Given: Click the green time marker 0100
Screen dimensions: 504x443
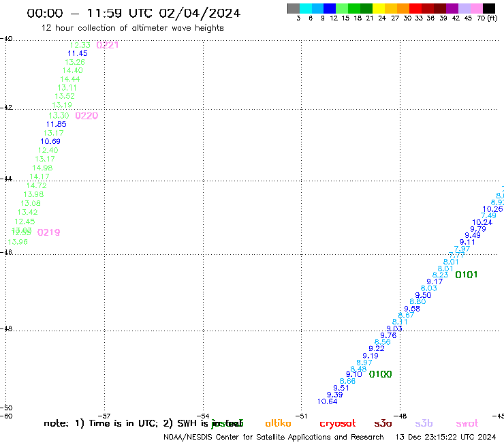Looking at the screenshot, I should 380,374.
